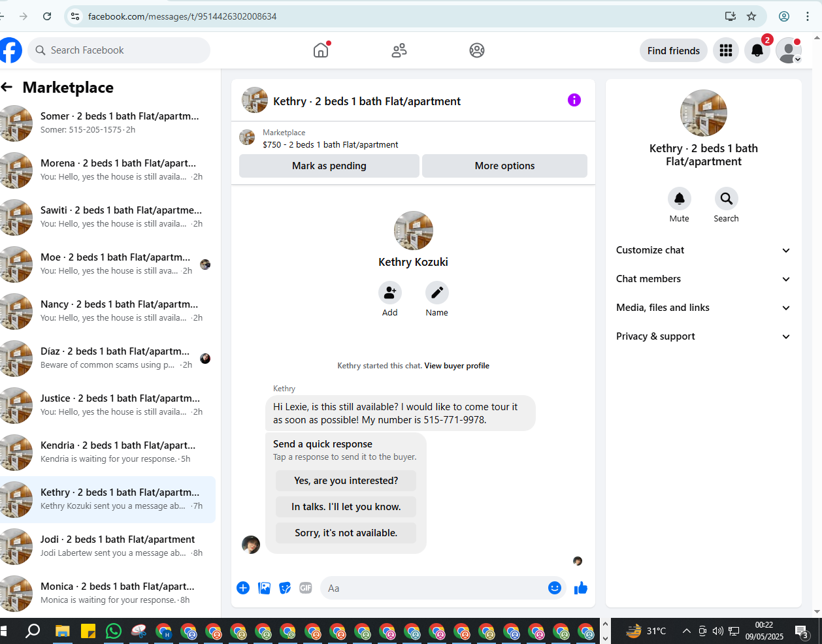
Task: Expand Privacy & support section
Action: point(704,336)
